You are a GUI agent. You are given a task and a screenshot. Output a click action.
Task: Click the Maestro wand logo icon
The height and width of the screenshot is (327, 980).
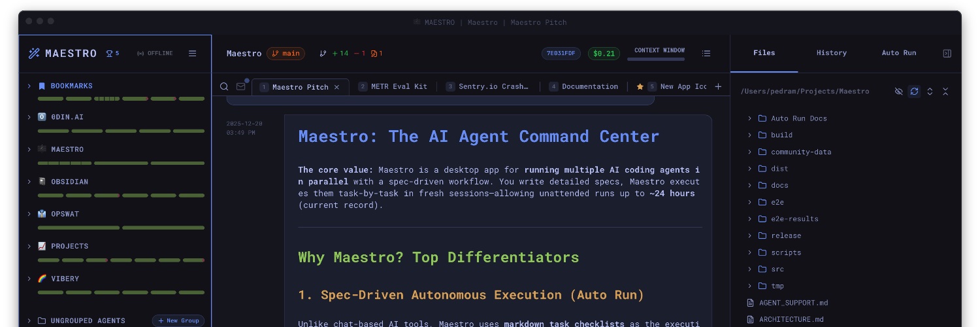pyautogui.click(x=34, y=54)
